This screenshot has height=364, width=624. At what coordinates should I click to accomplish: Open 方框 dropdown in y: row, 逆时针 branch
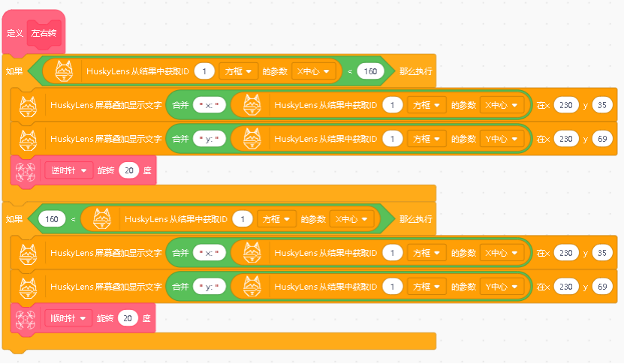click(427, 139)
